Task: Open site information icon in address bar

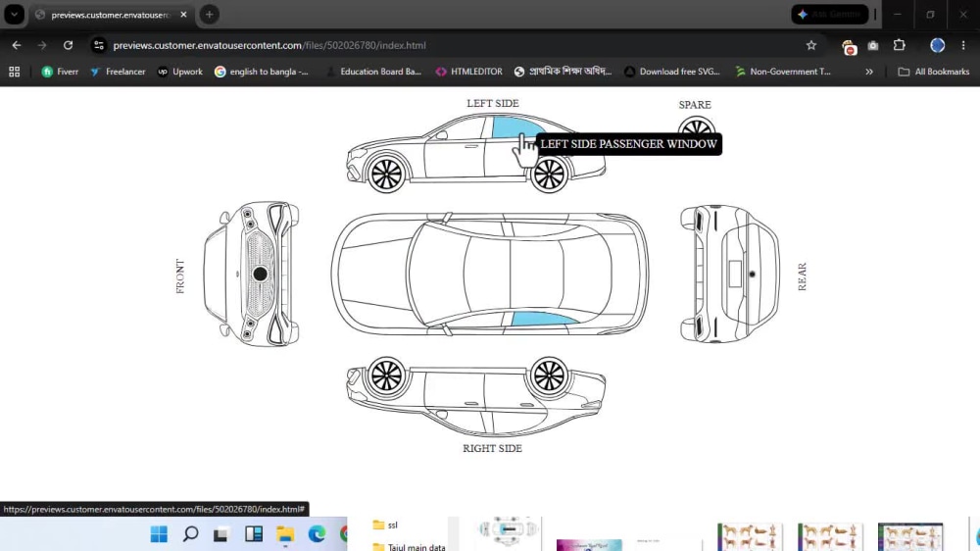Action: [x=98, y=45]
